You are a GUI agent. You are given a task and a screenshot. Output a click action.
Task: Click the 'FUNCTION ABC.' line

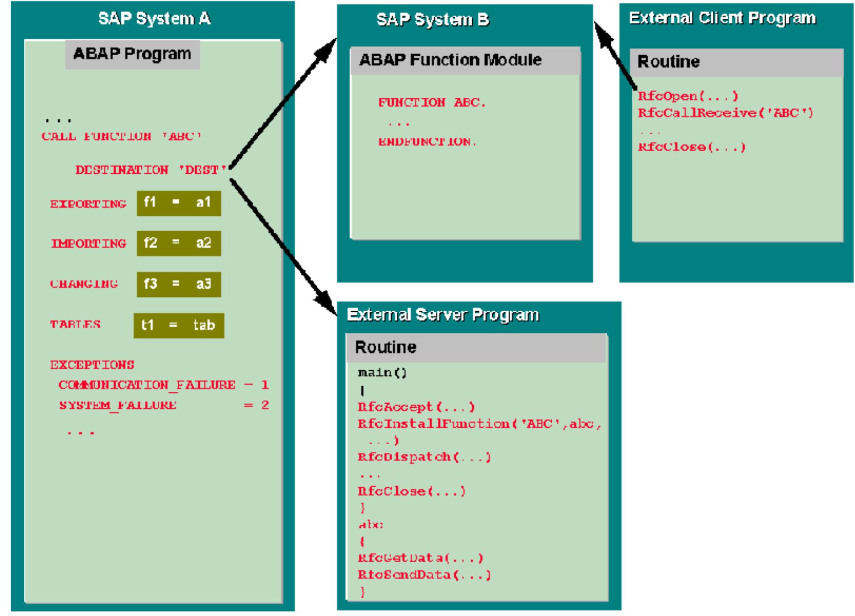click(432, 103)
